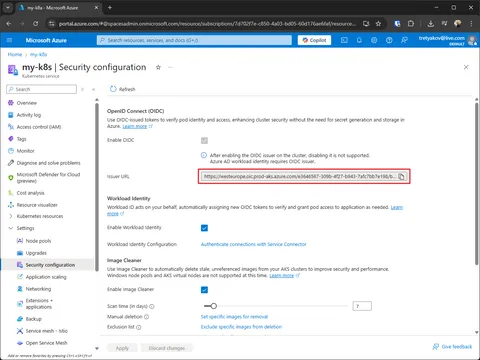
Task: Bookmark this page with the star icon
Action: click(378, 24)
